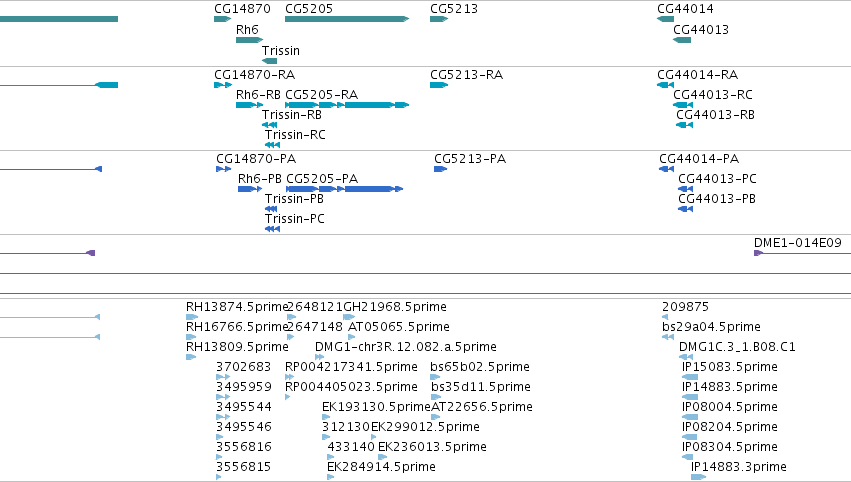Click the EK193130.5prime EST
This screenshot has height=482, width=851.
327,417
